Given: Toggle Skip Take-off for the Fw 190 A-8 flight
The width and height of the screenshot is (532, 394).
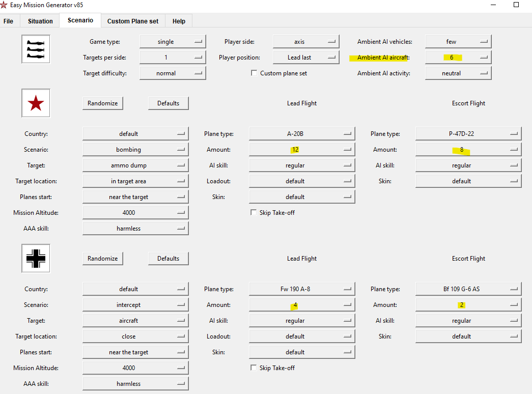Looking at the screenshot, I should click(254, 368).
